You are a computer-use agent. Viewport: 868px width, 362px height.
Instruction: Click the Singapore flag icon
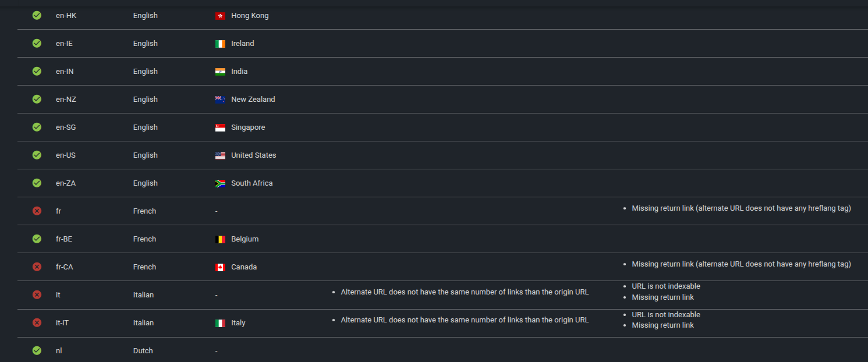(220, 127)
